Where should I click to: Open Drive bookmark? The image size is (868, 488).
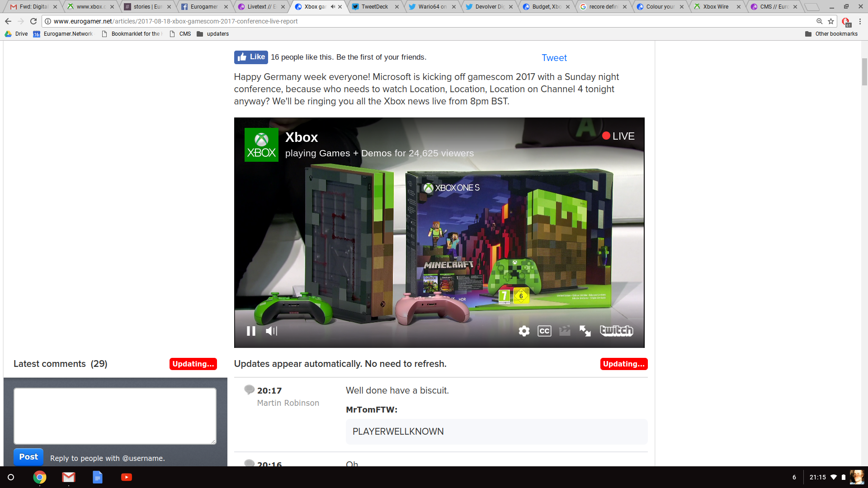(16, 34)
